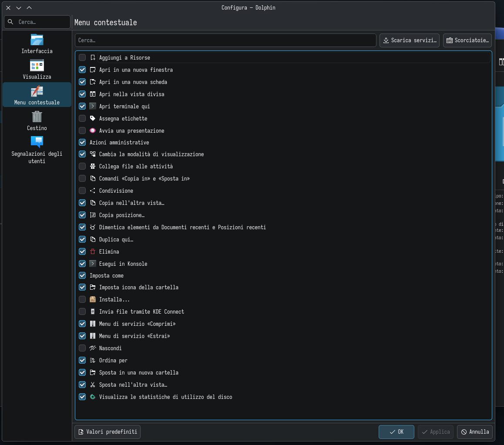Uncheck the Duplica qui… checkbox

82,240
